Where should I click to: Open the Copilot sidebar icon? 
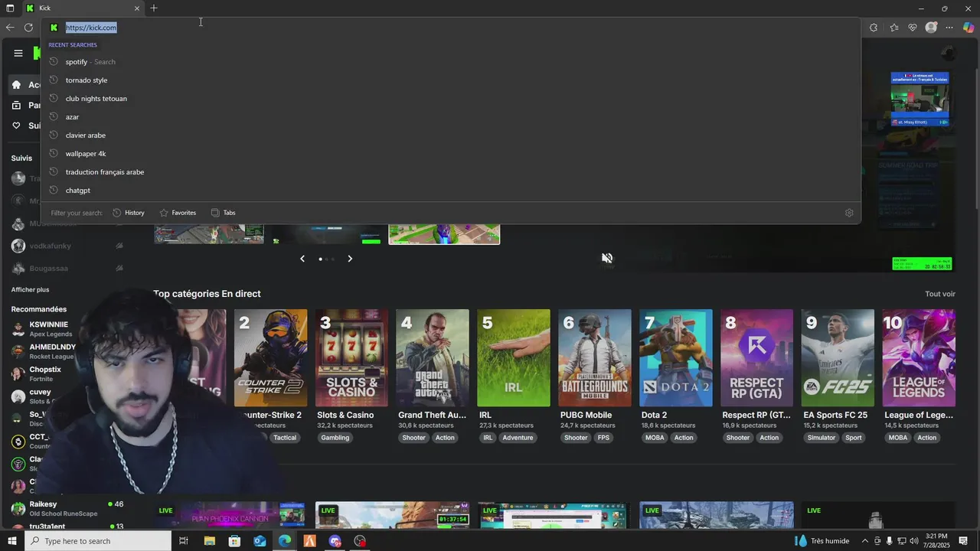coord(969,28)
